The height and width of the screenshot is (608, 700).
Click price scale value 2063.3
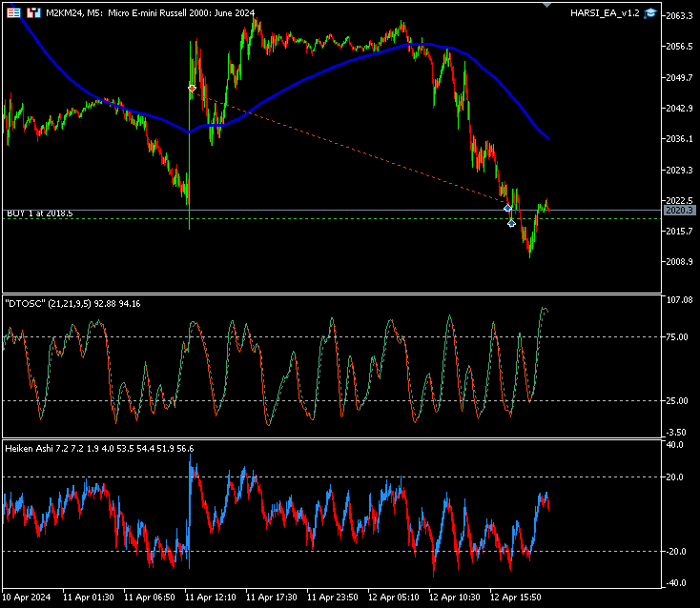click(679, 16)
